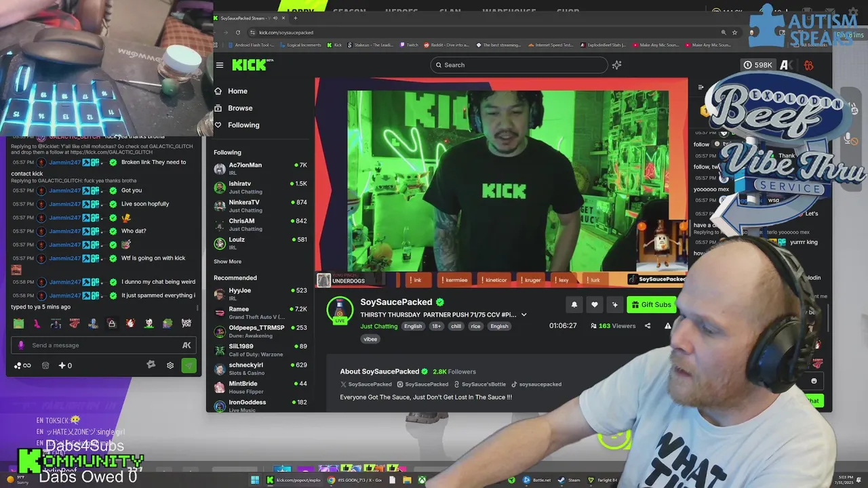The height and width of the screenshot is (488, 868).
Task: Open MintBride in Recommended list
Action: coord(260,387)
